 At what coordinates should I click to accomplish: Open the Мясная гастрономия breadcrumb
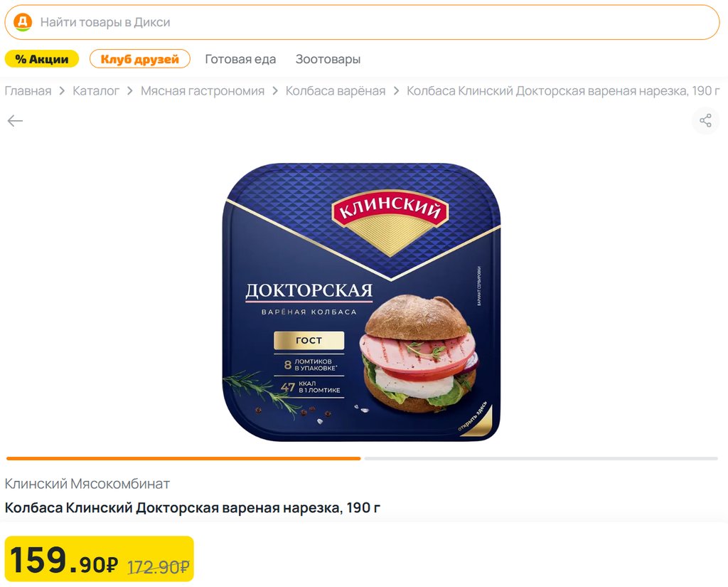click(203, 90)
